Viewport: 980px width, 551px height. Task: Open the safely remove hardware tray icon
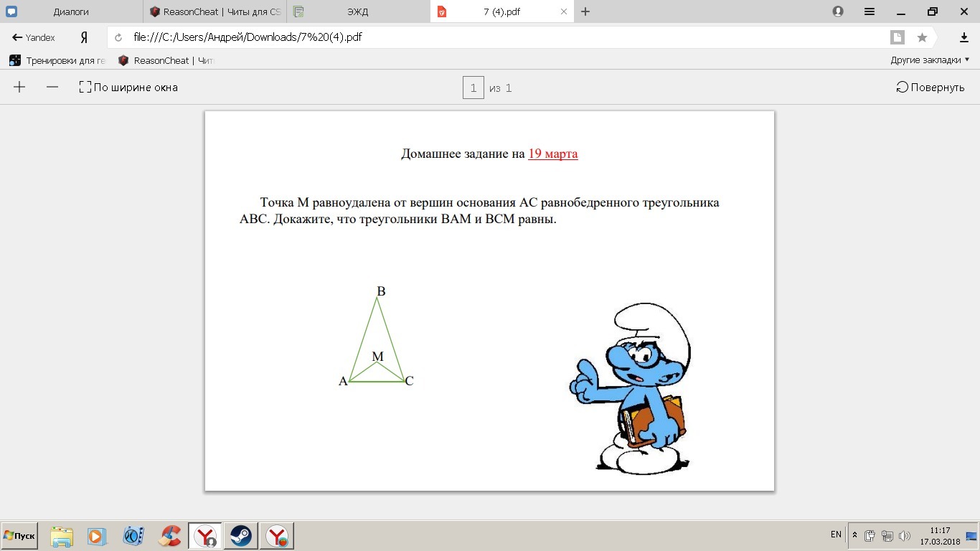[x=870, y=536]
